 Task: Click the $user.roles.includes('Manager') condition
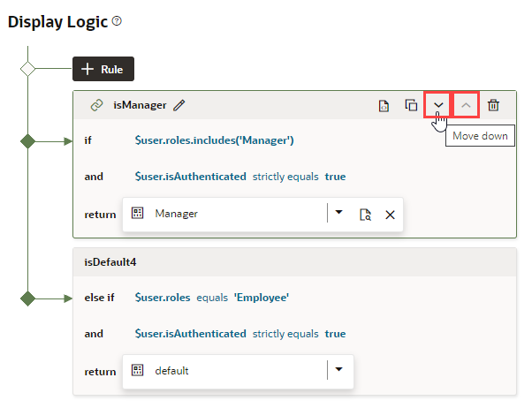[x=214, y=140]
